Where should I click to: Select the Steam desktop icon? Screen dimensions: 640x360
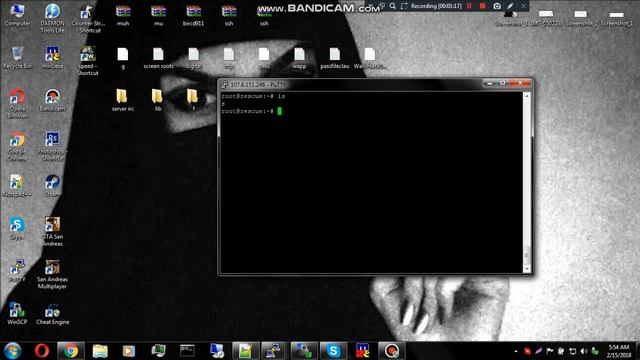[x=52, y=186]
